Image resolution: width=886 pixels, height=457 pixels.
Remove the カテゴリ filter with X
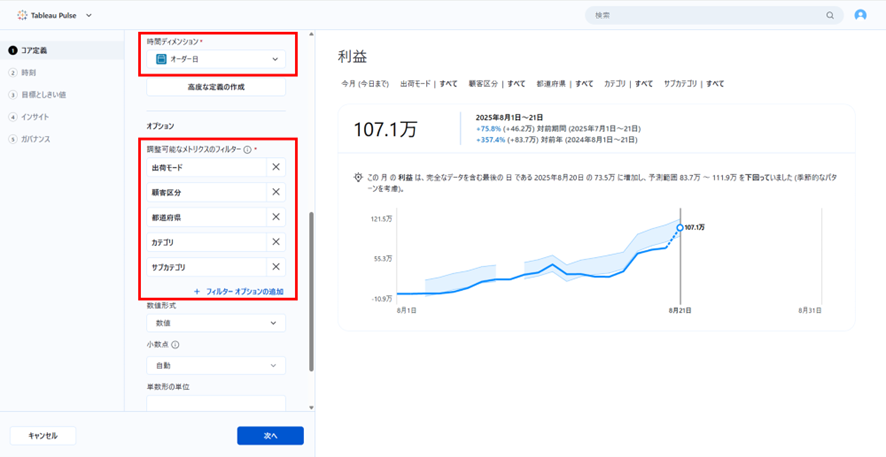tap(276, 242)
